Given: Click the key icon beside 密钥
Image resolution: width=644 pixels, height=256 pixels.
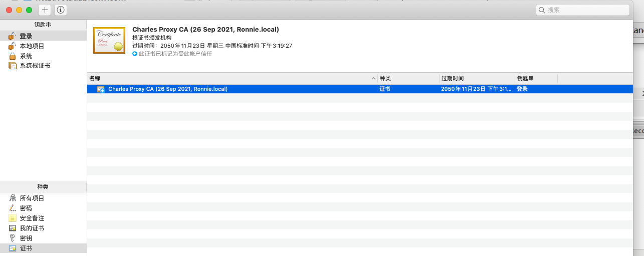Looking at the screenshot, I should [13, 238].
